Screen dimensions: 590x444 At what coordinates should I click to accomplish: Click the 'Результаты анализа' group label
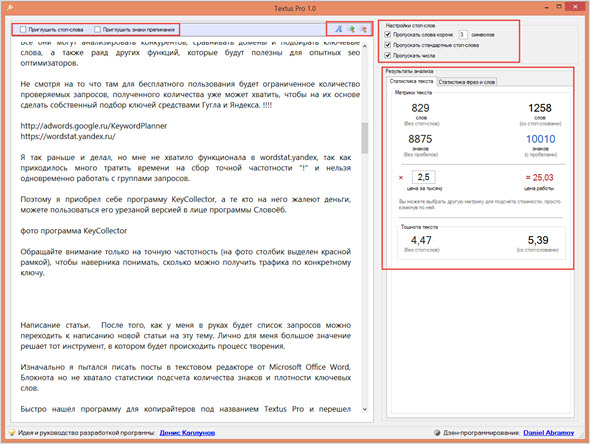click(409, 71)
